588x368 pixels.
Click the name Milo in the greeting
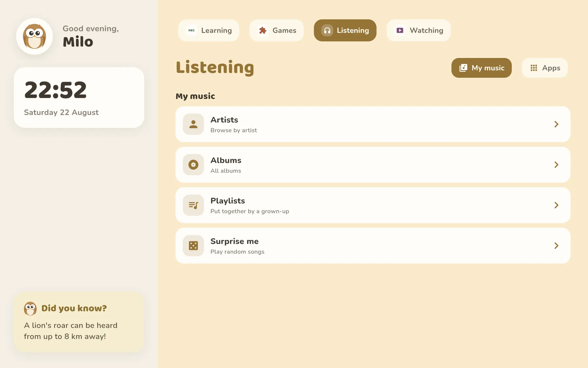coord(78,42)
